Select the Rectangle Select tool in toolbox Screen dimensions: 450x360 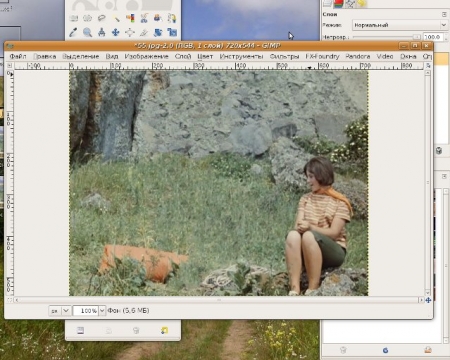pos(74,18)
